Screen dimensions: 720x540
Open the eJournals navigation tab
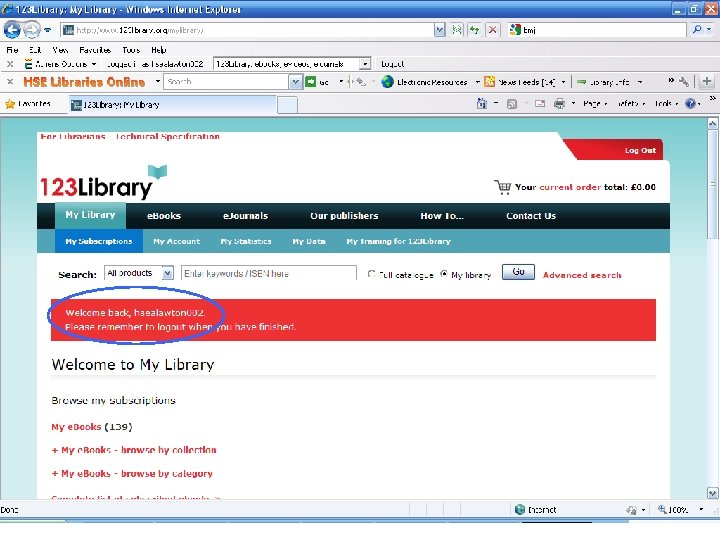click(245, 216)
